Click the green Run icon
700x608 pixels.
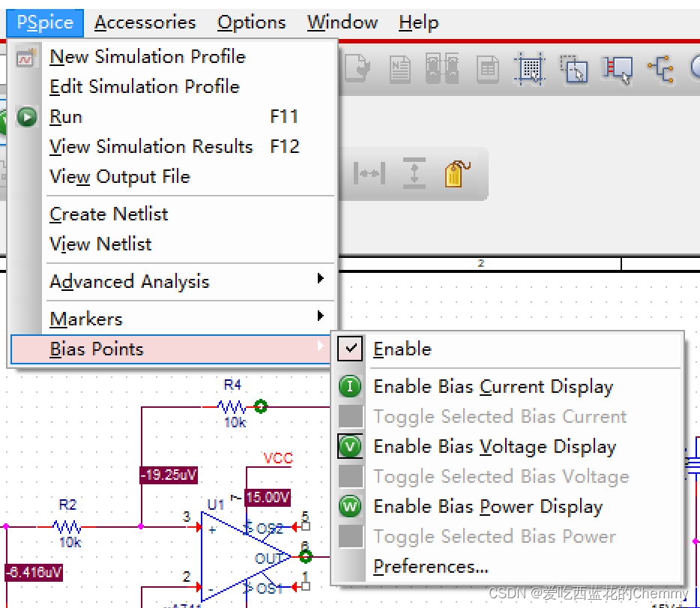[27, 117]
